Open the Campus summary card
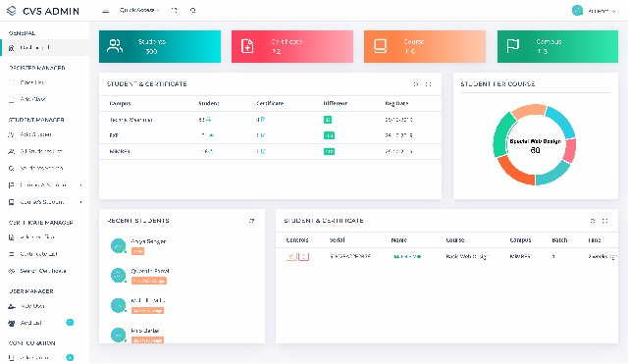The image size is (628, 364). click(x=557, y=46)
